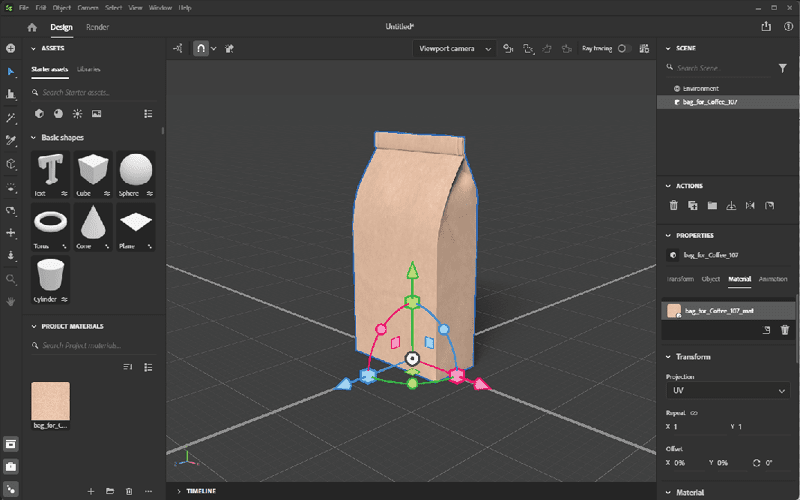The height and width of the screenshot is (500, 800).
Task: Filter assets by Lights icon
Action: 78,114
